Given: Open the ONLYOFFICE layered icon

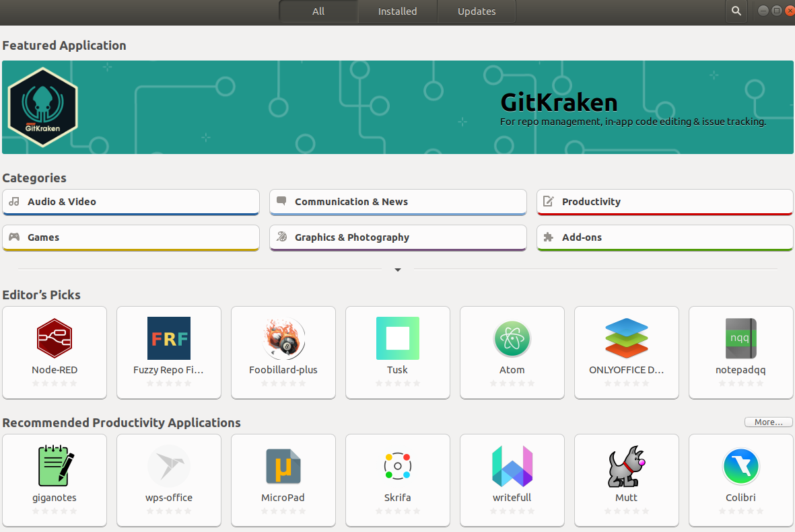Looking at the screenshot, I should [627, 338].
